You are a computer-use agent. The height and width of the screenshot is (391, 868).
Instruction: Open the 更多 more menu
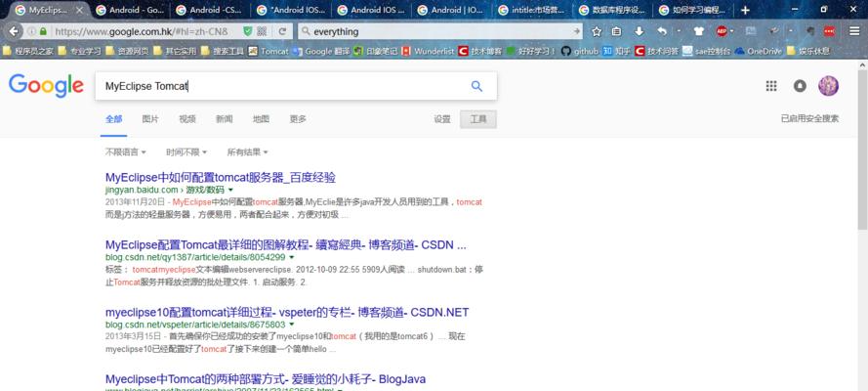click(298, 119)
